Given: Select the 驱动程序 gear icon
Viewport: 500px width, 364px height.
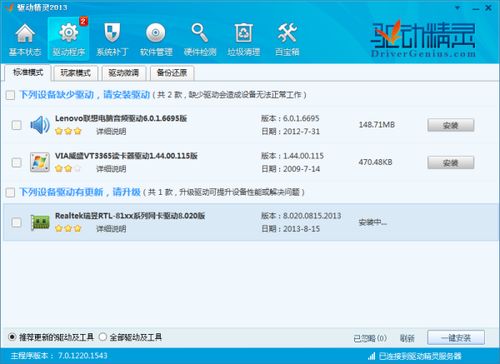Looking at the screenshot, I should pos(69,33).
